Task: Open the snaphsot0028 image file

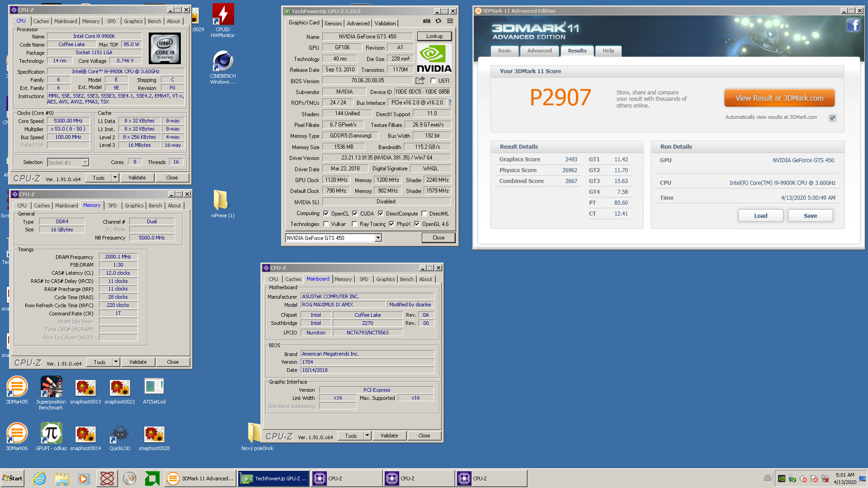Action: tap(154, 438)
